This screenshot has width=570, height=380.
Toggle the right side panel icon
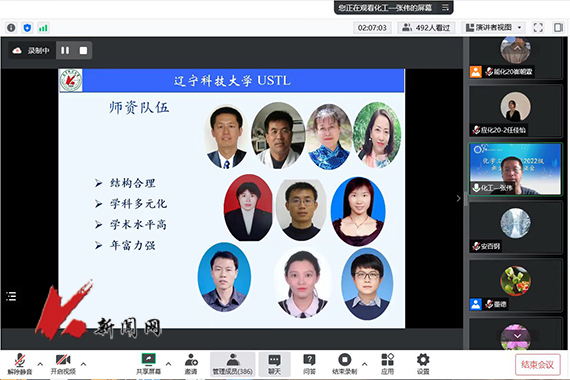point(558,28)
